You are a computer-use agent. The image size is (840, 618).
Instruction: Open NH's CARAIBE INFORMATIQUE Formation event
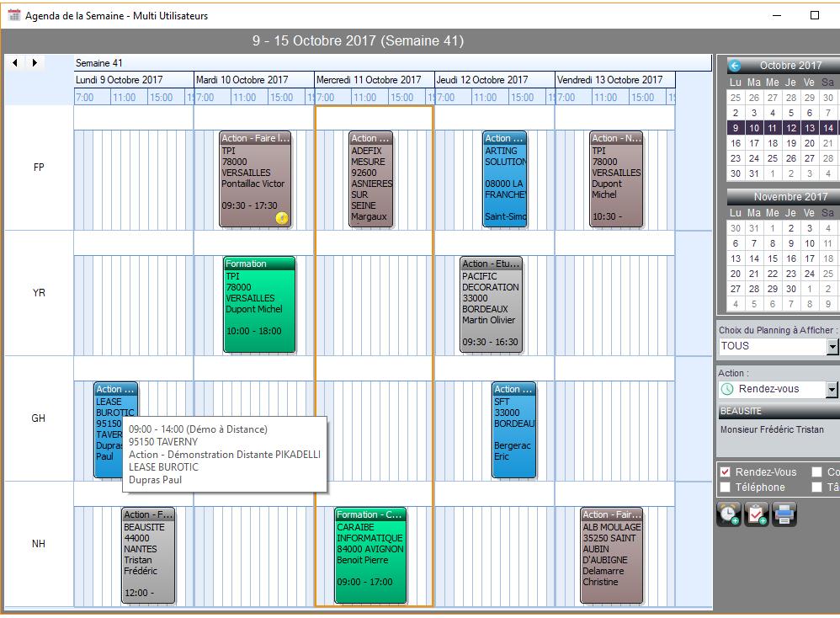pyautogui.click(x=370, y=556)
